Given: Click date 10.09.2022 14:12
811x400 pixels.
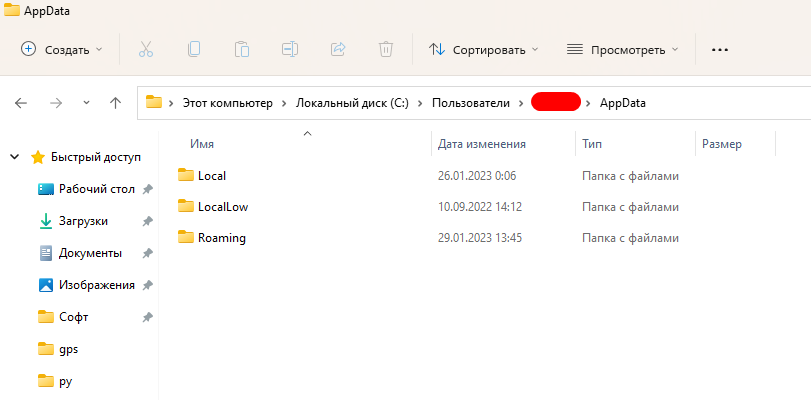Looking at the screenshot, I should [x=479, y=207].
